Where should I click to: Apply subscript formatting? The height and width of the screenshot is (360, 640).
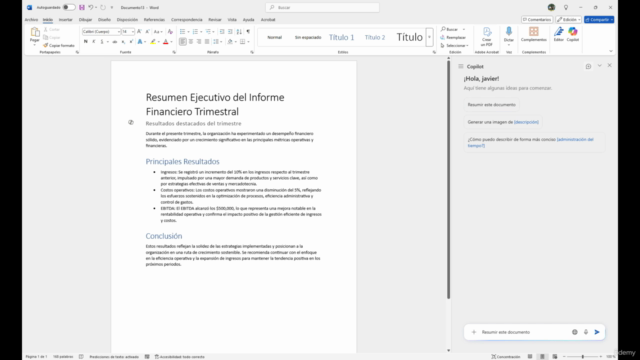tap(123, 42)
